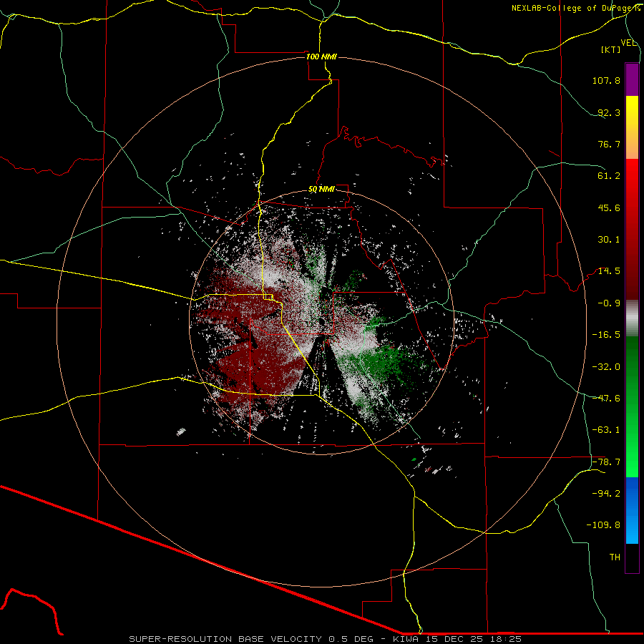This screenshot has width=644, height=644.
Task: Click the 92.3 velocity scale value
Action: click(609, 112)
